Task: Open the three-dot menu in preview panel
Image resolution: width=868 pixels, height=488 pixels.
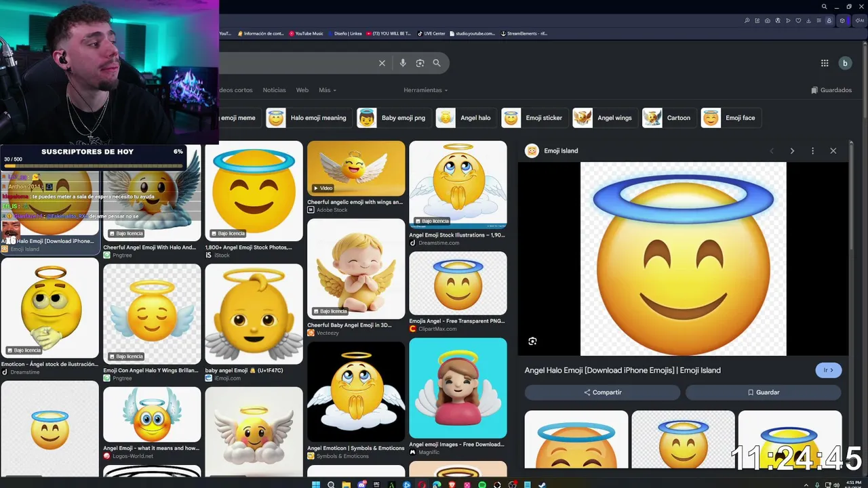Action: coord(812,150)
